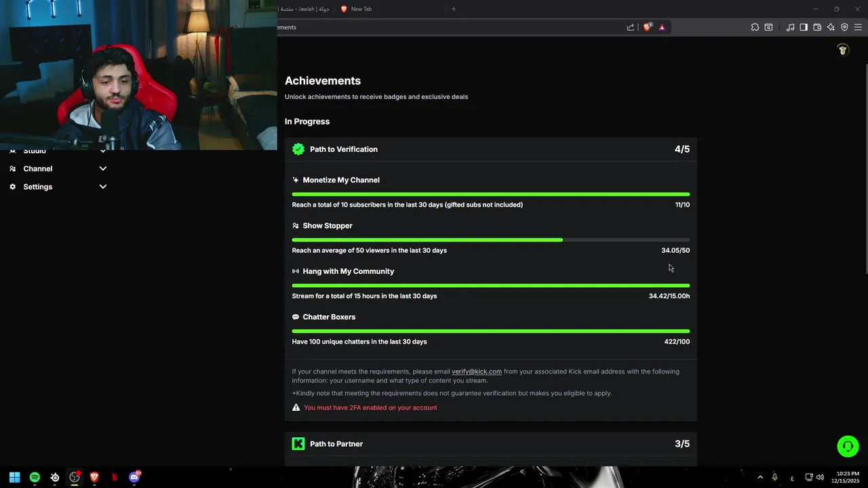Click the microphone tray icon

click(774, 477)
